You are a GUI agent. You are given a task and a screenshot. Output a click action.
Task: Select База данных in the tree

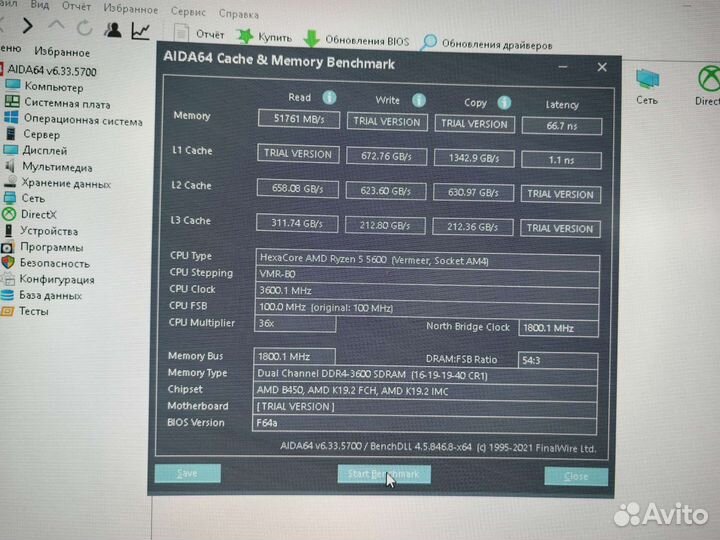[x=41, y=295]
